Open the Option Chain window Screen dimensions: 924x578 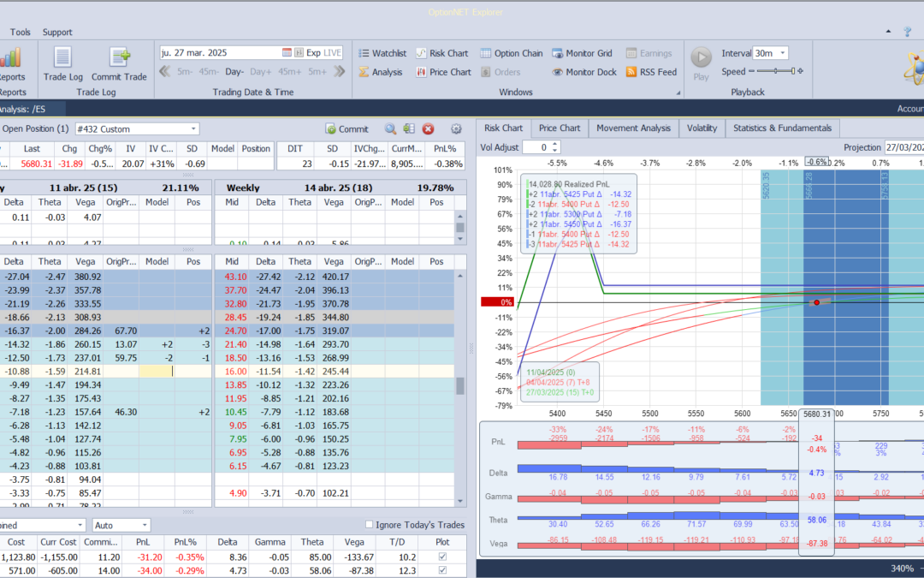coord(512,53)
